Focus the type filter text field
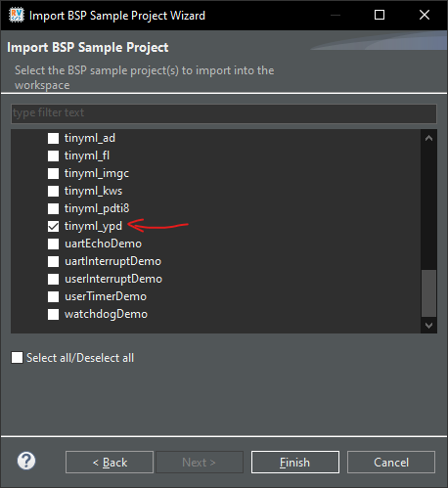 (224, 113)
